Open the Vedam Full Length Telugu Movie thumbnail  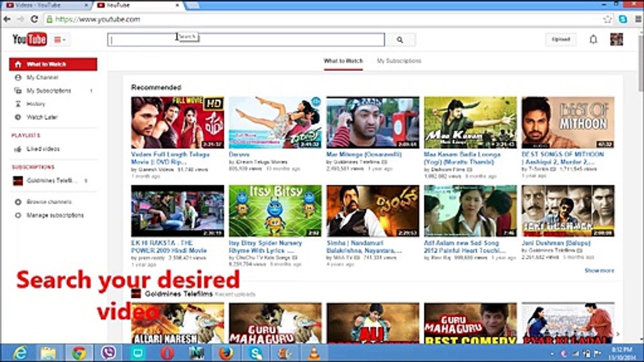click(x=178, y=122)
